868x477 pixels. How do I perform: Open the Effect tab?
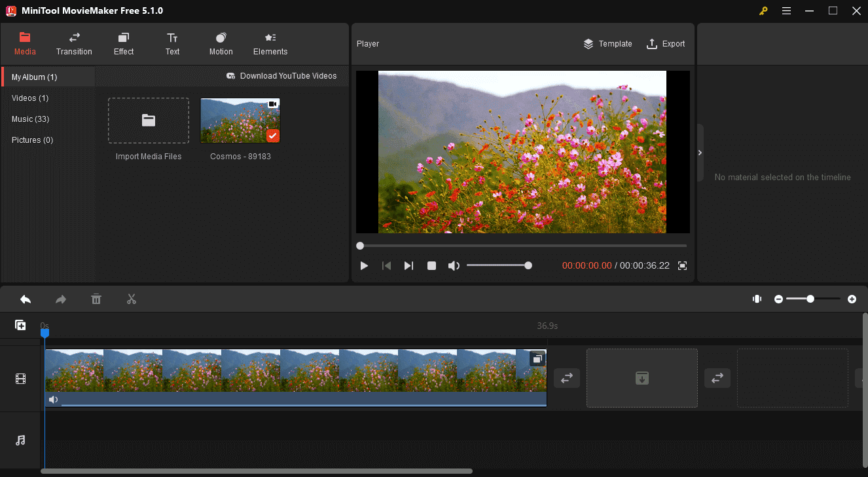(124, 43)
